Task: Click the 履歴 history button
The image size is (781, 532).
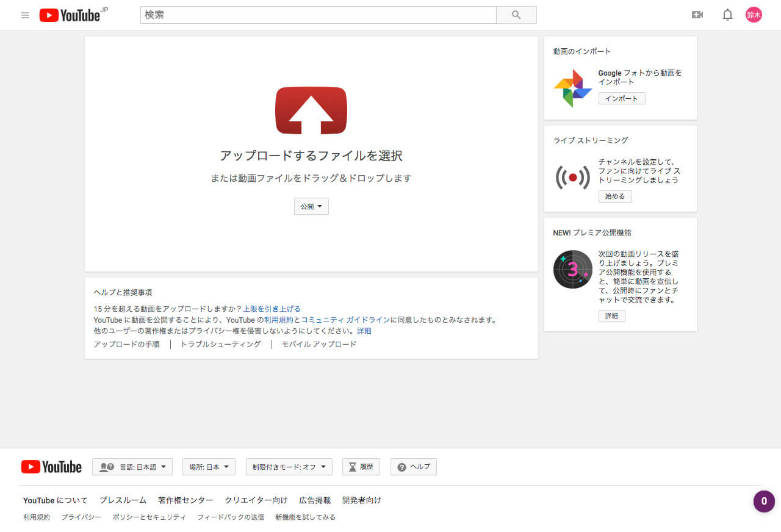Action: pyautogui.click(x=361, y=467)
